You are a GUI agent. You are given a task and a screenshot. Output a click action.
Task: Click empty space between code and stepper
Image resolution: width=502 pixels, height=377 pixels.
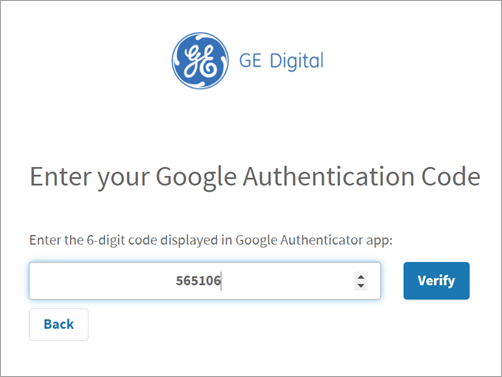pyautogui.click(x=287, y=281)
